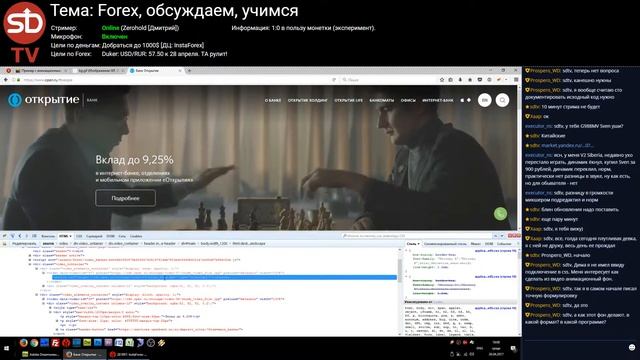Image resolution: width=640 pixels, height=360 pixels.
Task: Launch Chrome from the taskbar toolbar
Action: point(34,343)
